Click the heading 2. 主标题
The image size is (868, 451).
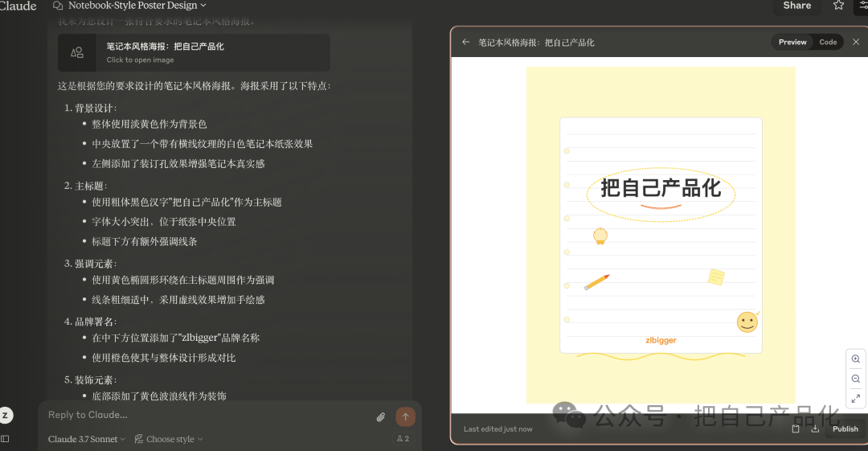click(85, 186)
